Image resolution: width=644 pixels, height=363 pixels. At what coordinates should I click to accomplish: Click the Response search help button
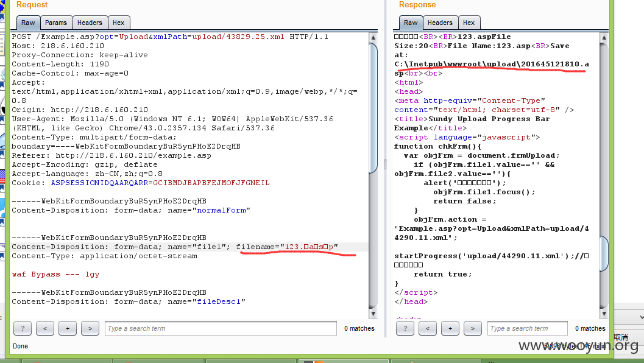point(405,328)
